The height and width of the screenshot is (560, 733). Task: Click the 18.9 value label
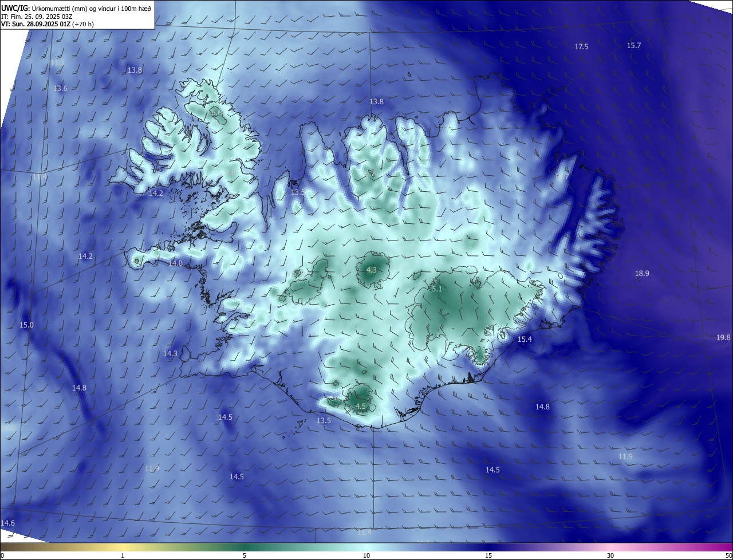click(x=642, y=274)
